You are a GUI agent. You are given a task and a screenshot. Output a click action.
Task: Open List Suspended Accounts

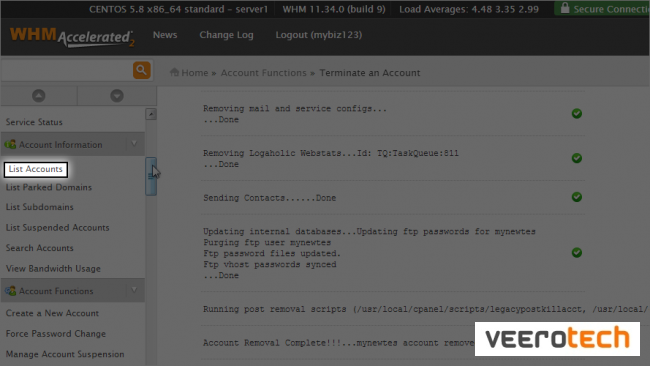(x=57, y=227)
